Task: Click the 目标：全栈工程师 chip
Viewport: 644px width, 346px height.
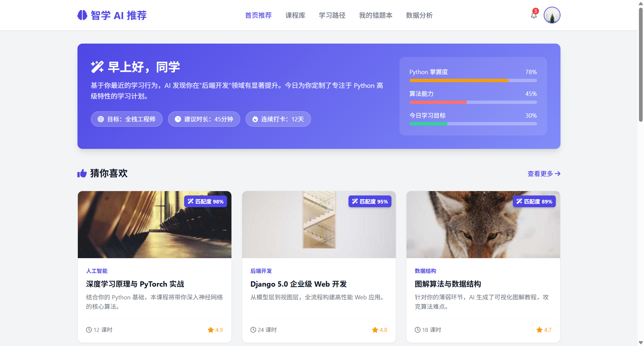Action: [127, 119]
